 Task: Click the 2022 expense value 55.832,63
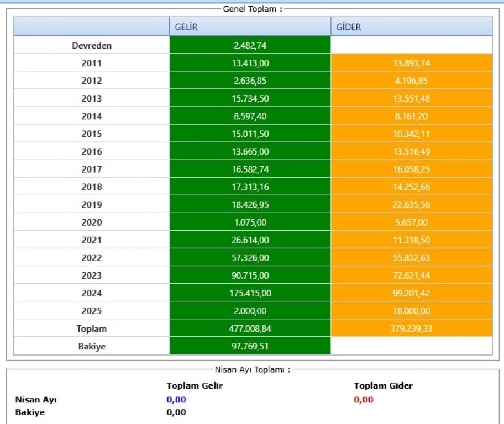click(411, 258)
